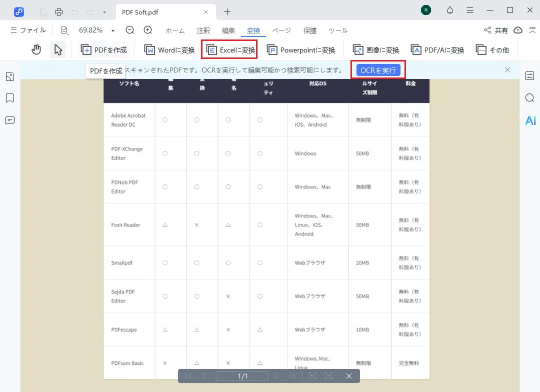The image size is (540, 392).
Task: Click Powerpointに変換 button
Action: (301, 50)
